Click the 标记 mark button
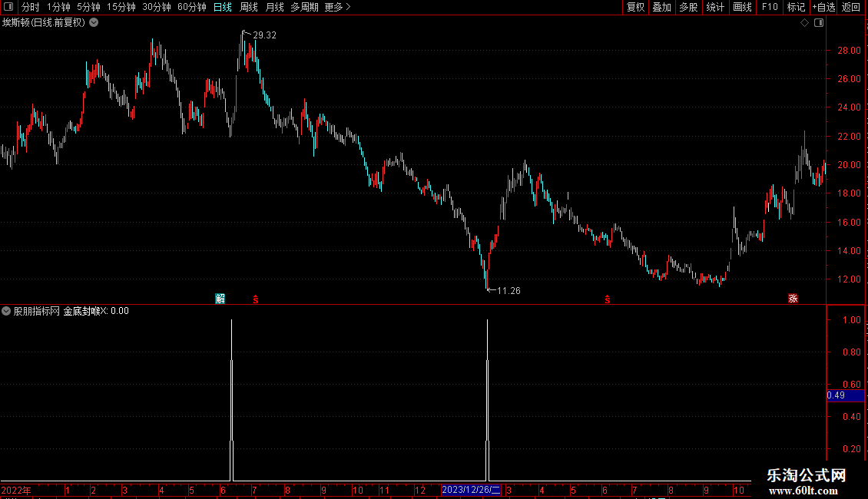 (x=796, y=7)
